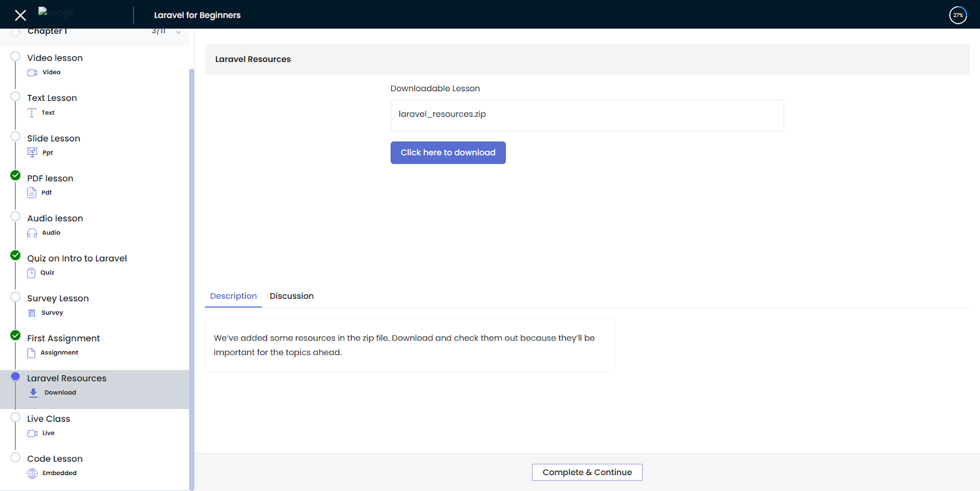This screenshot has width=980, height=491.
Task: Click the 'Laravel for Beginners' course title
Action: (x=197, y=15)
